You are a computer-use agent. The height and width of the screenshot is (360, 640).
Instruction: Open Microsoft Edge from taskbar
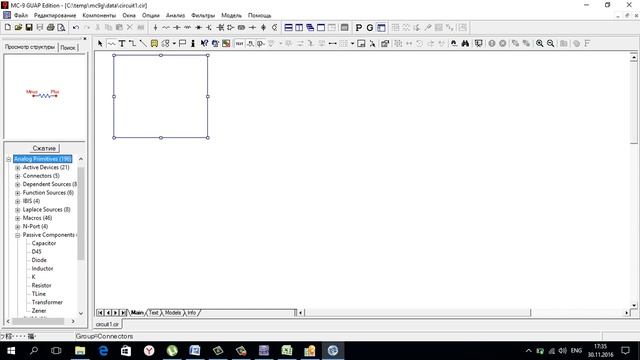(x=103, y=351)
